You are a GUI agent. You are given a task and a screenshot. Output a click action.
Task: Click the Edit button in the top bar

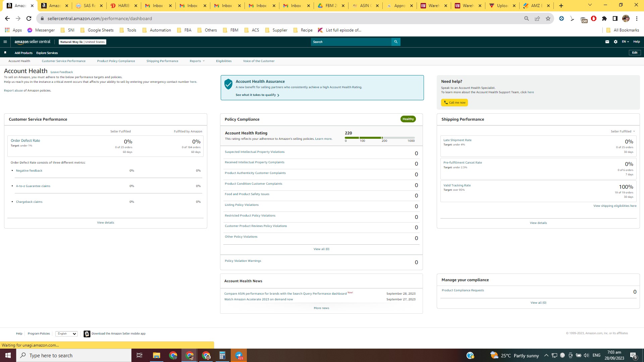635,53
